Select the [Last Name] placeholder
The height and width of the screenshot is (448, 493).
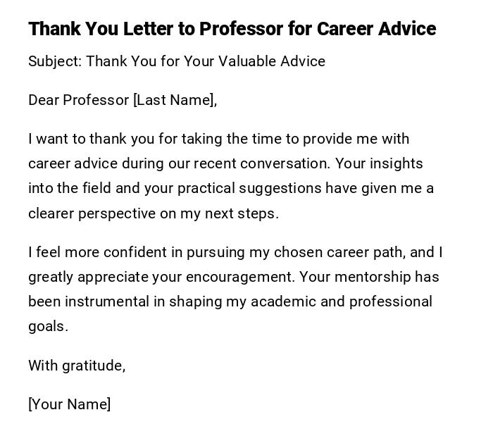pos(175,100)
